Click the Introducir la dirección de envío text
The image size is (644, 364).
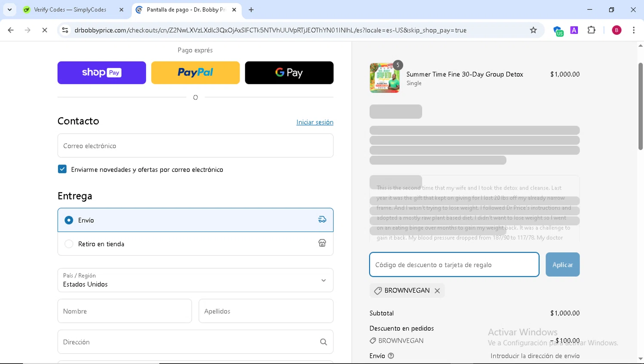click(535, 356)
